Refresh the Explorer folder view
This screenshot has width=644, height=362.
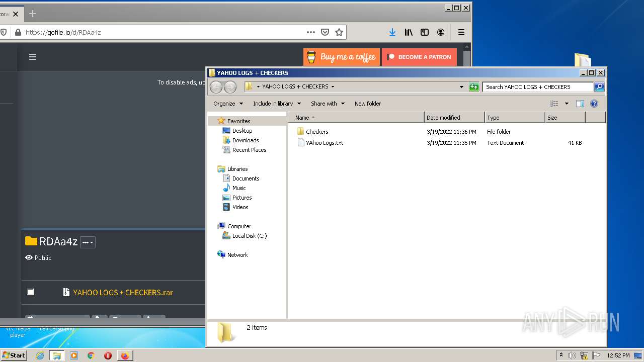(474, 87)
